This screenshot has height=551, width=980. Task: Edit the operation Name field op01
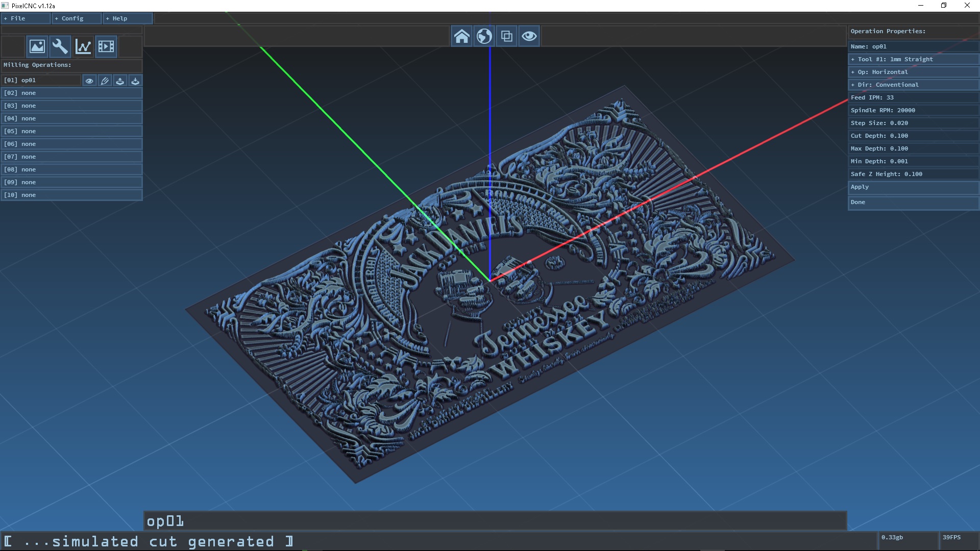(913, 46)
